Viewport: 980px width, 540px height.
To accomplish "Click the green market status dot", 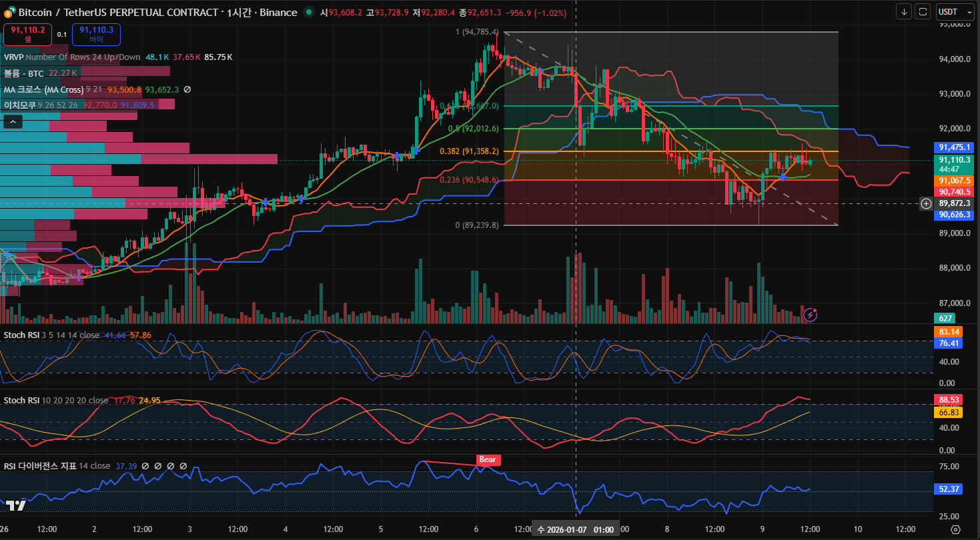I will (x=308, y=12).
